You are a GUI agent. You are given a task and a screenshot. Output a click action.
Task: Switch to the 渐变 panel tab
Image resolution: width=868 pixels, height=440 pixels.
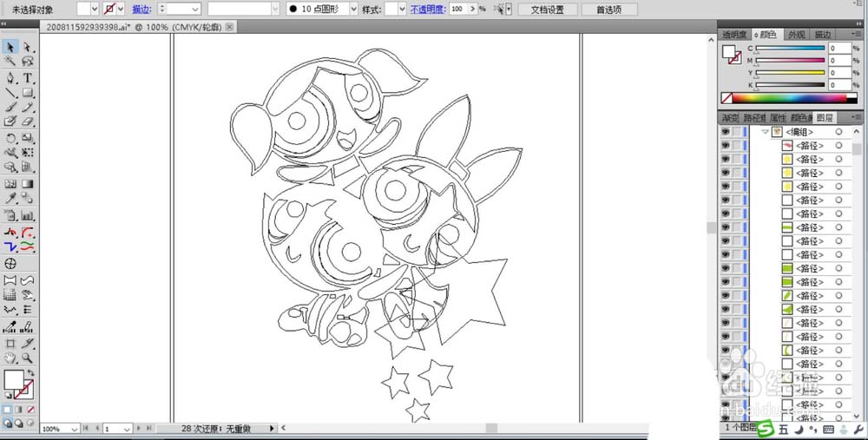tap(730, 117)
